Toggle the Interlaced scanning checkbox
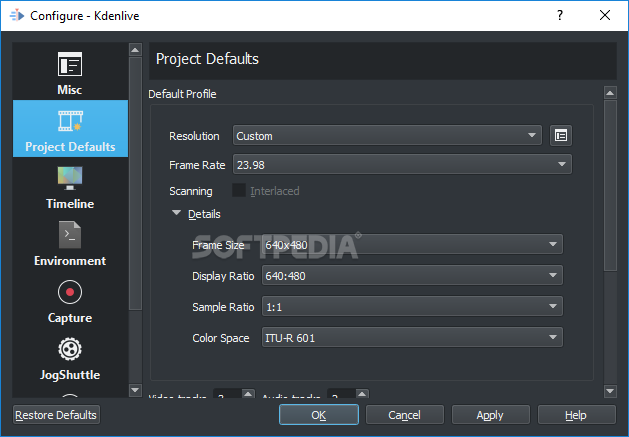The image size is (629, 437). 239,191
